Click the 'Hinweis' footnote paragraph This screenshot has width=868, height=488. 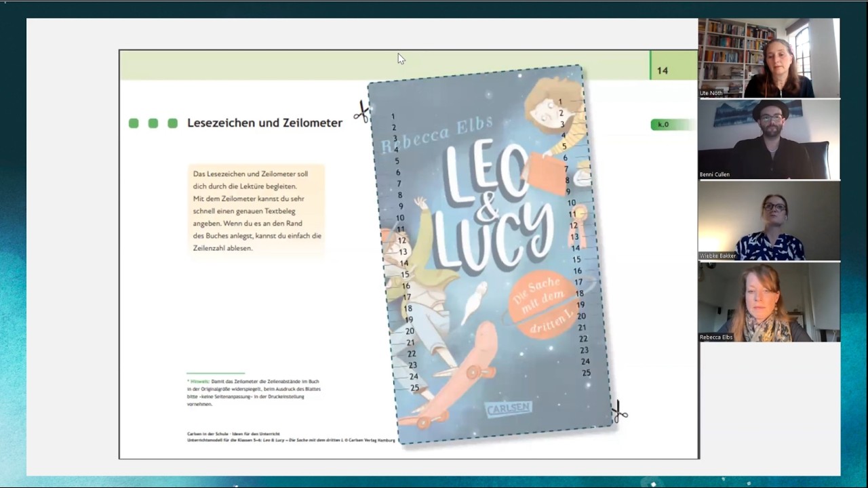[254, 392]
